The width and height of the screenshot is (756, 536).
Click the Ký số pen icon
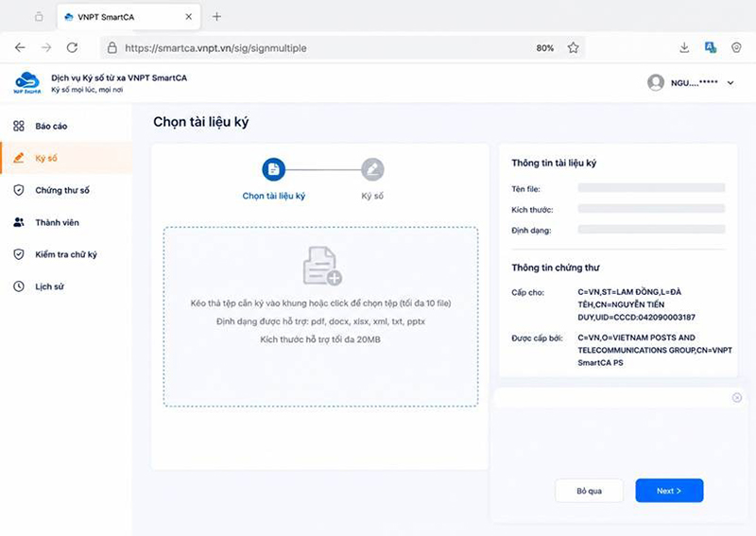coord(19,158)
